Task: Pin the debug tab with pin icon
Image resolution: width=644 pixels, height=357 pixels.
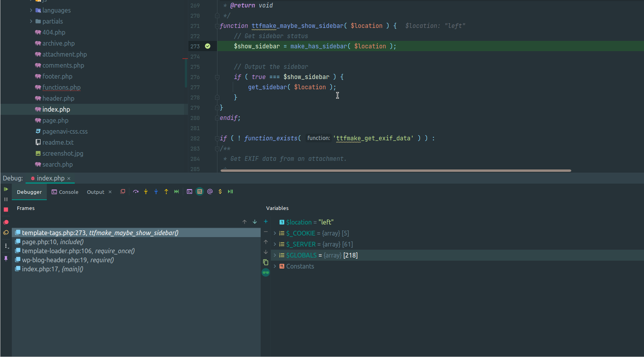Action: 6,258
